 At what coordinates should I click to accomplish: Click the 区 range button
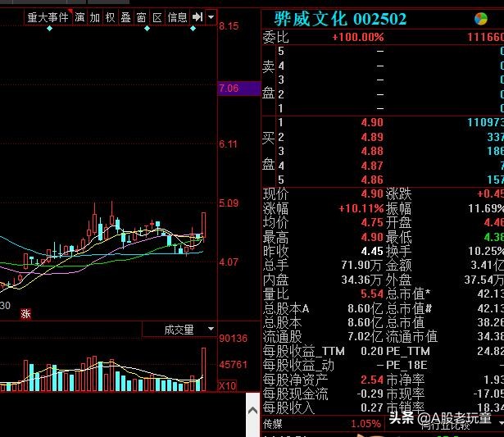click(x=157, y=17)
